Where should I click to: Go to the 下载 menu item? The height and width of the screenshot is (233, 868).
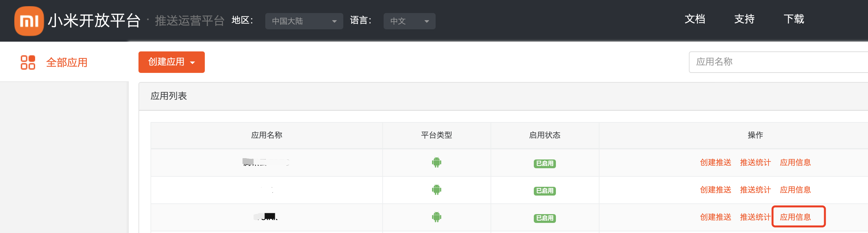click(794, 19)
